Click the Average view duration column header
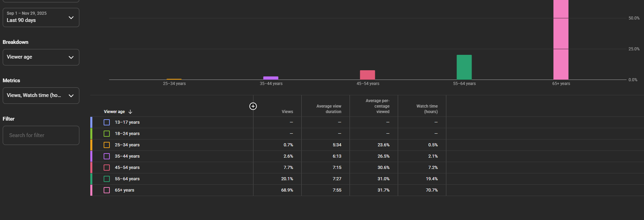The image size is (644, 220). [329, 109]
